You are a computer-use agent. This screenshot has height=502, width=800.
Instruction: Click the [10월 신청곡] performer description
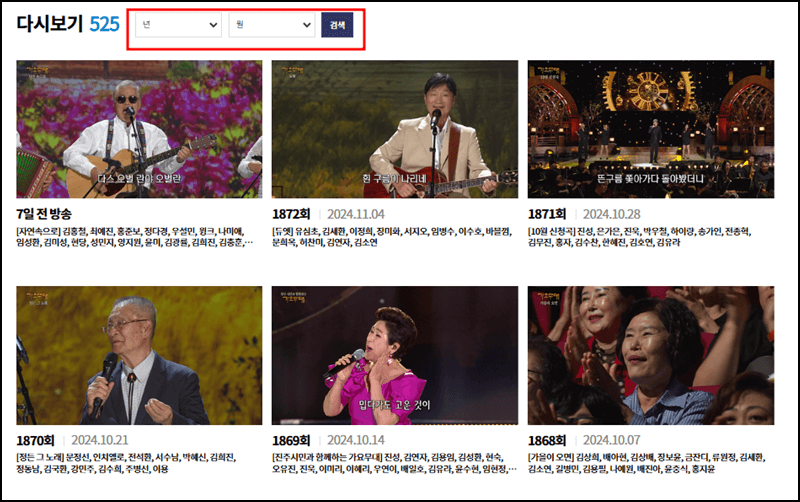click(639, 237)
